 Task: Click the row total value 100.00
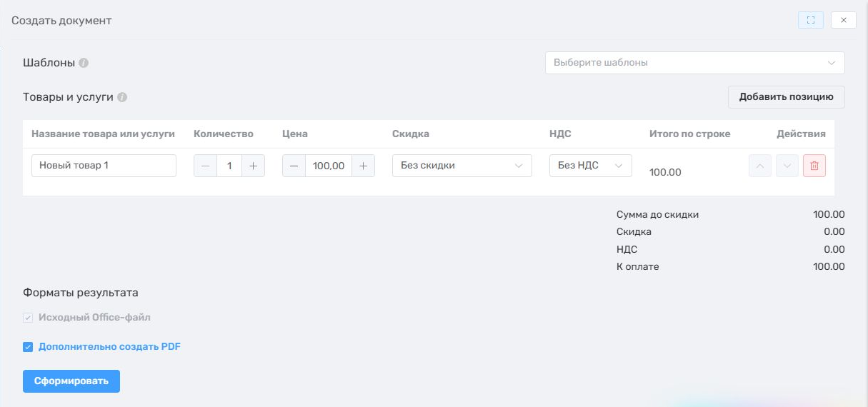665,172
